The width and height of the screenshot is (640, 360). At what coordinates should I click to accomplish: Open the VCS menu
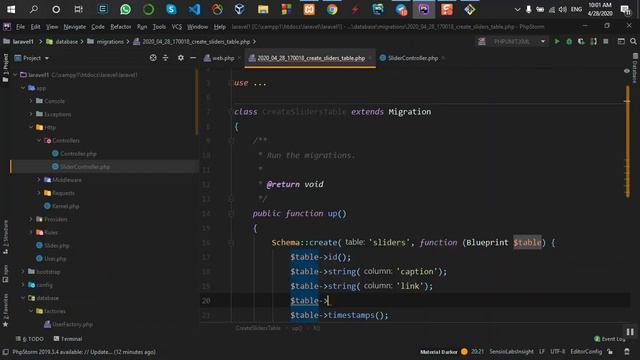point(176,27)
